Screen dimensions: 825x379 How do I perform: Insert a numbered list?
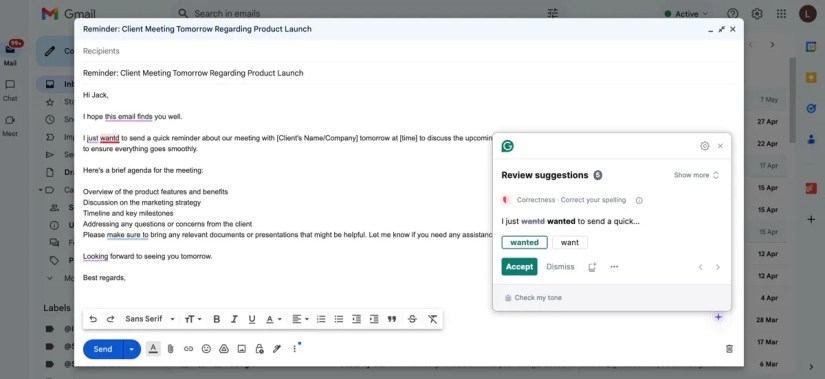[x=321, y=319]
